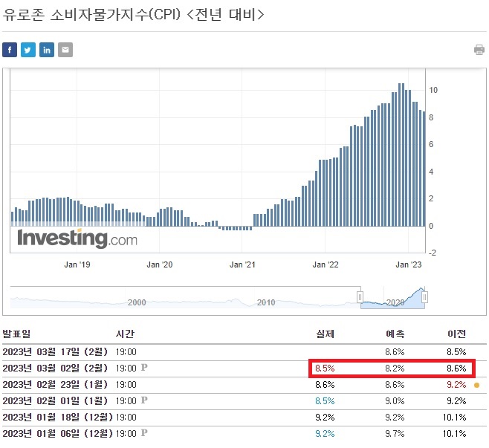This screenshot has width=489, height=448.
Task: Select the 2023년 03월 02일 (2월) row date
Action: (x=55, y=369)
